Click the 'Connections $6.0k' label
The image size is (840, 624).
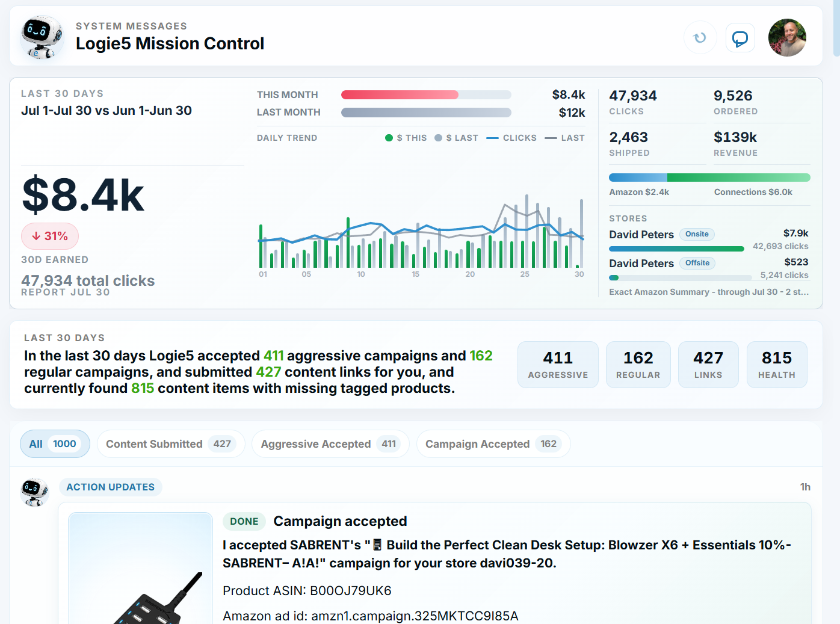pyautogui.click(x=753, y=192)
